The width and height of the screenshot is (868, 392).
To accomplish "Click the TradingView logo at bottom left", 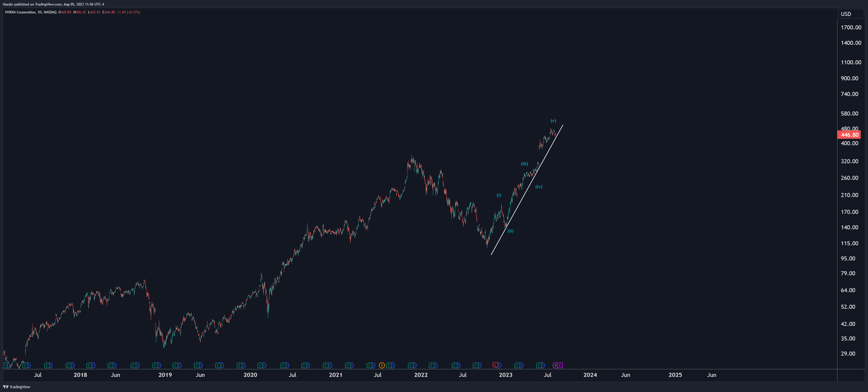I will click(17, 386).
